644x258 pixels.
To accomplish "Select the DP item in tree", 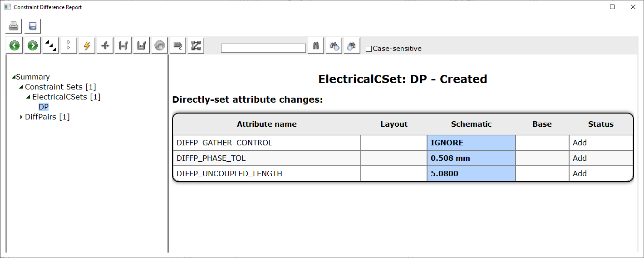I will pyautogui.click(x=44, y=107).
